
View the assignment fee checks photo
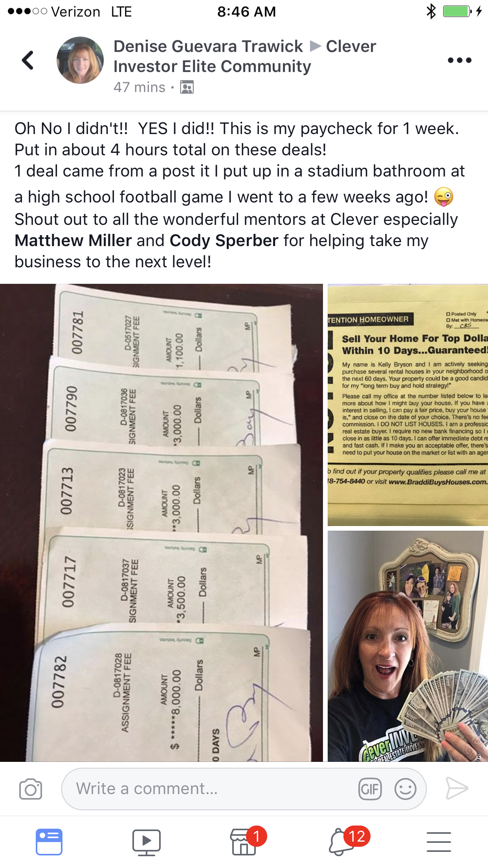click(x=161, y=522)
